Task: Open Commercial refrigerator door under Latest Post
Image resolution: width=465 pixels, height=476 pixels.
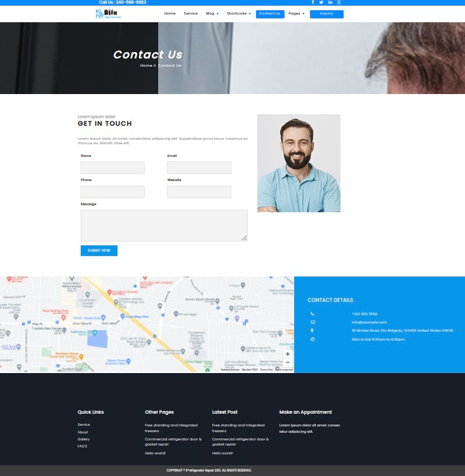Action: click(x=240, y=442)
